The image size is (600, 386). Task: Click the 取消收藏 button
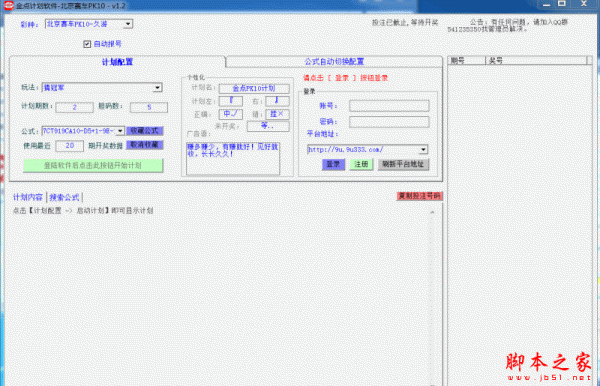145,145
